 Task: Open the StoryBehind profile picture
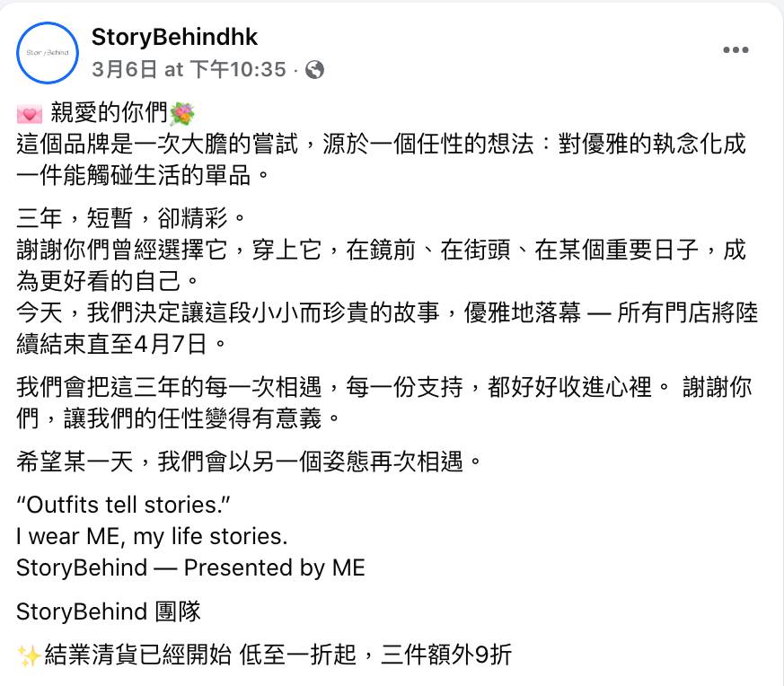click(48, 53)
